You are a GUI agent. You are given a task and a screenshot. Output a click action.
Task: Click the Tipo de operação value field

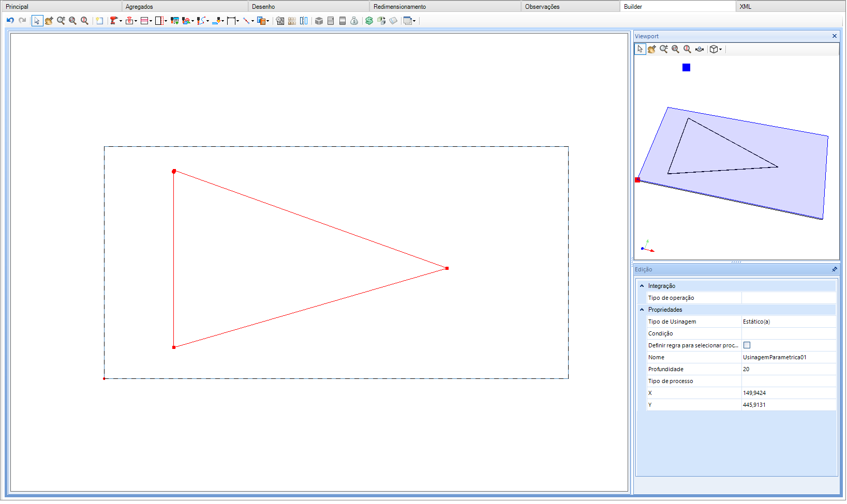789,298
